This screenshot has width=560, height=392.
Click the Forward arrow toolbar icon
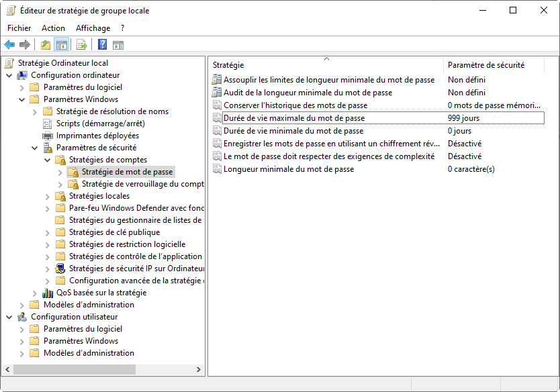coord(25,45)
